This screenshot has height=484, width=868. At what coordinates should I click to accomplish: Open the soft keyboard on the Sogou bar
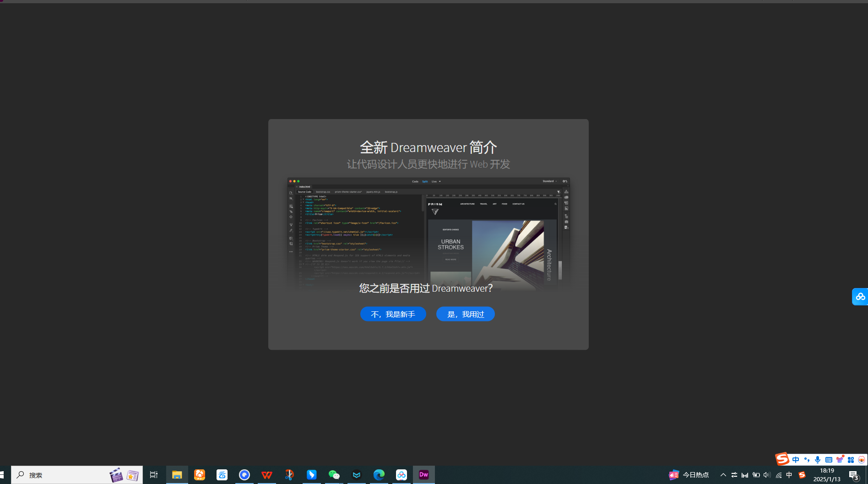[829, 460]
